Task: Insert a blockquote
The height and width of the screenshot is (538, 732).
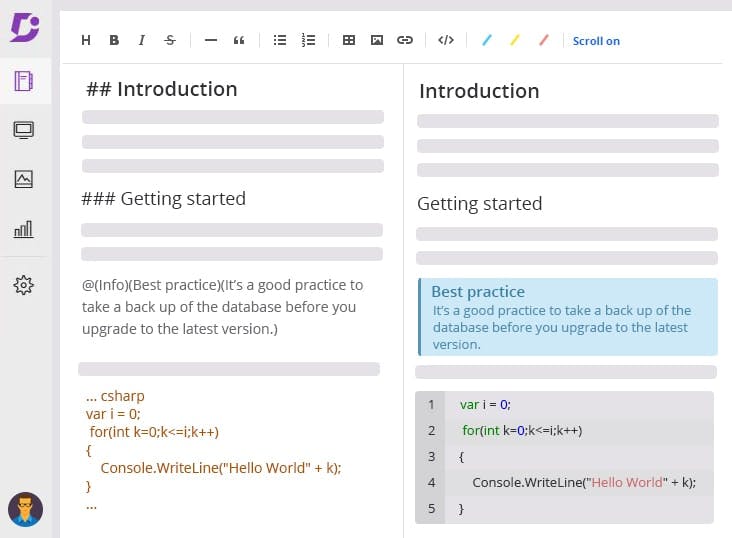Action: coord(239,41)
